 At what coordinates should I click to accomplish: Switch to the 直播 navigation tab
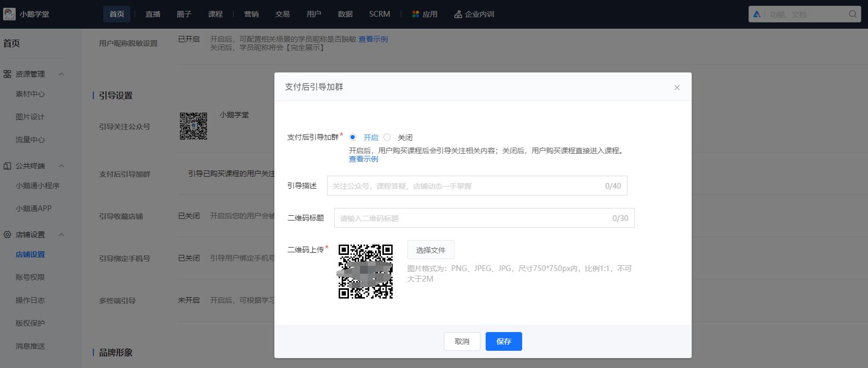tap(153, 14)
